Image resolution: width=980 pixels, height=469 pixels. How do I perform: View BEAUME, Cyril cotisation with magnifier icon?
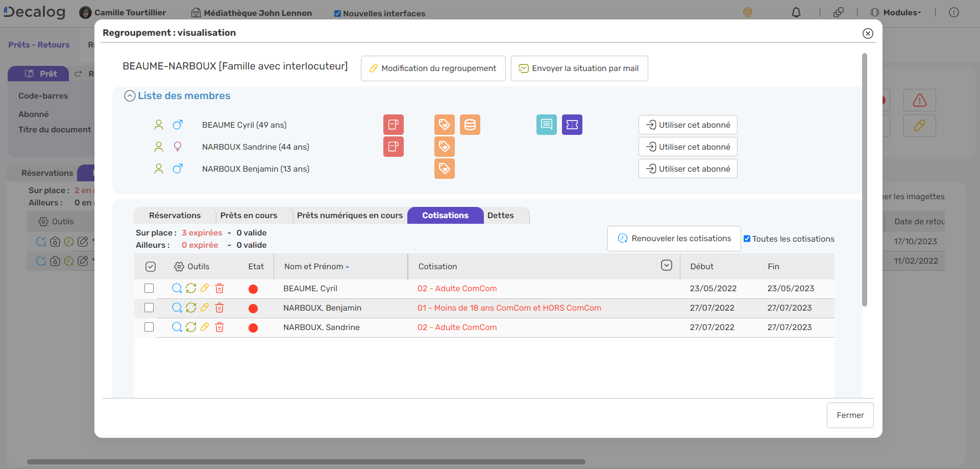click(x=177, y=289)
